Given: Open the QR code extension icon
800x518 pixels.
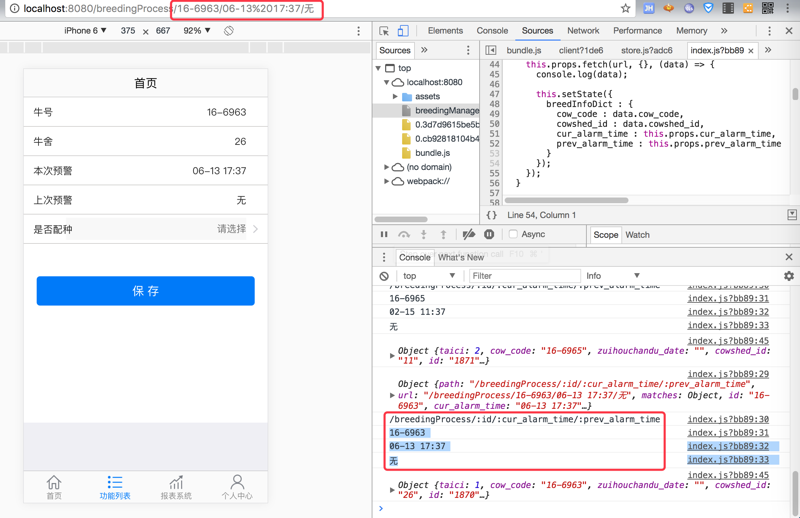Looking at the screenshot, I should [x=767, y=8].
